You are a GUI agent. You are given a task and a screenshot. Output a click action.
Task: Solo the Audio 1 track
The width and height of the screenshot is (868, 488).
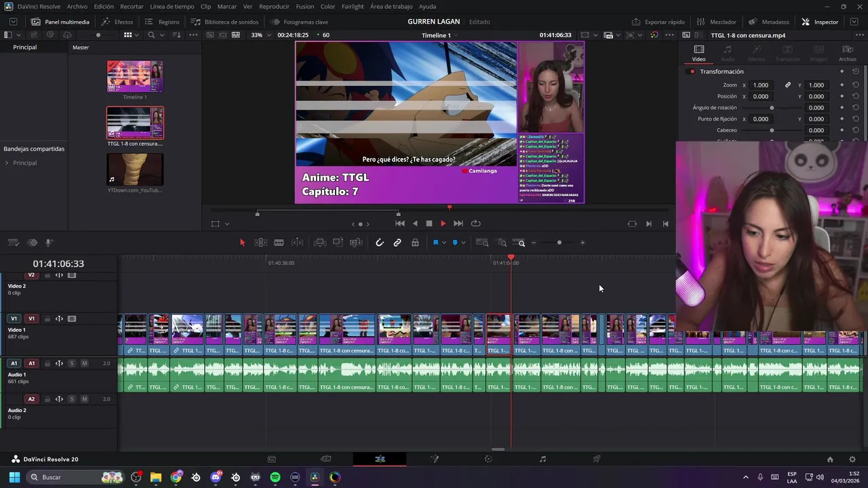tap(72, 363)
